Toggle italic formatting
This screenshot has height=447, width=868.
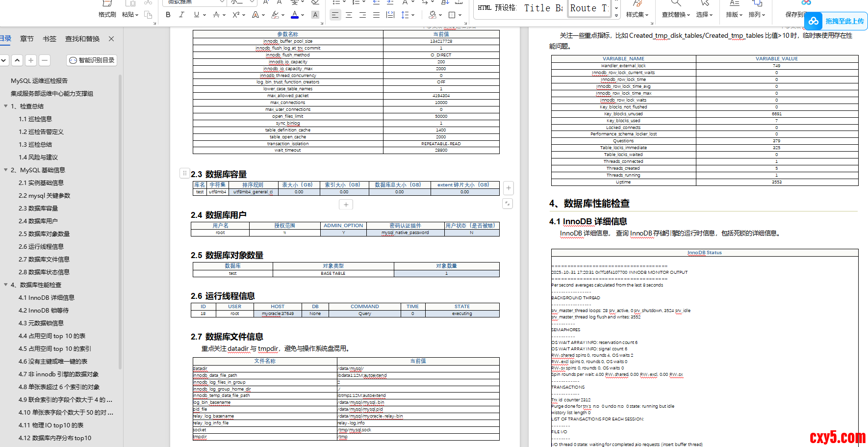point(181,15)
